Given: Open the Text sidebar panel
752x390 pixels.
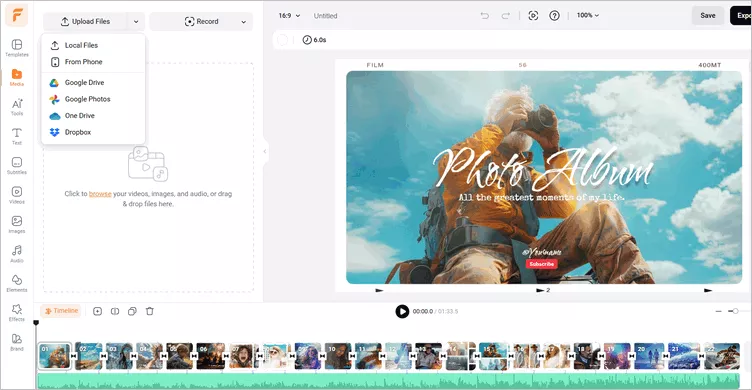Looking at the screenshot, I should click(17, 136).
